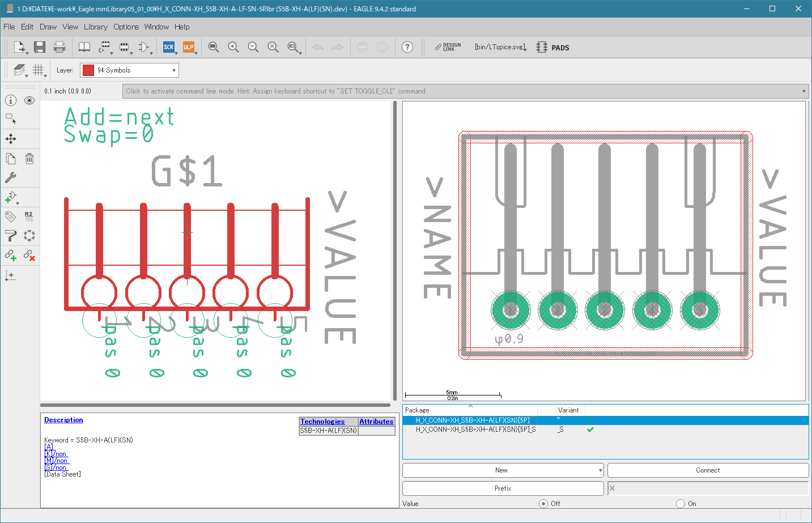Select the Delete trash tool

coord(29,159)
